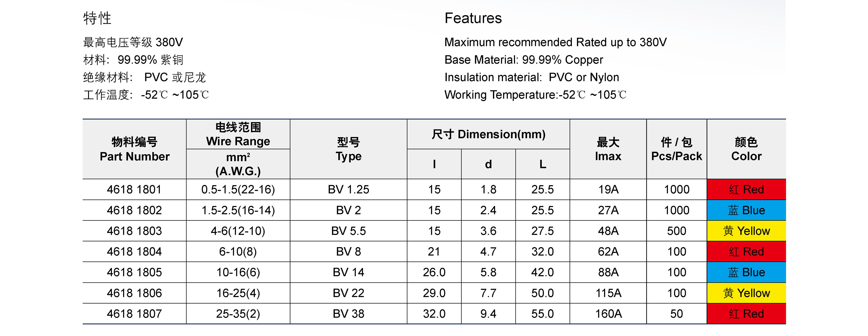Select the yellow color cell for BV 5.5
The width and height of the screenshot is (868, 336).
[746, 231]
